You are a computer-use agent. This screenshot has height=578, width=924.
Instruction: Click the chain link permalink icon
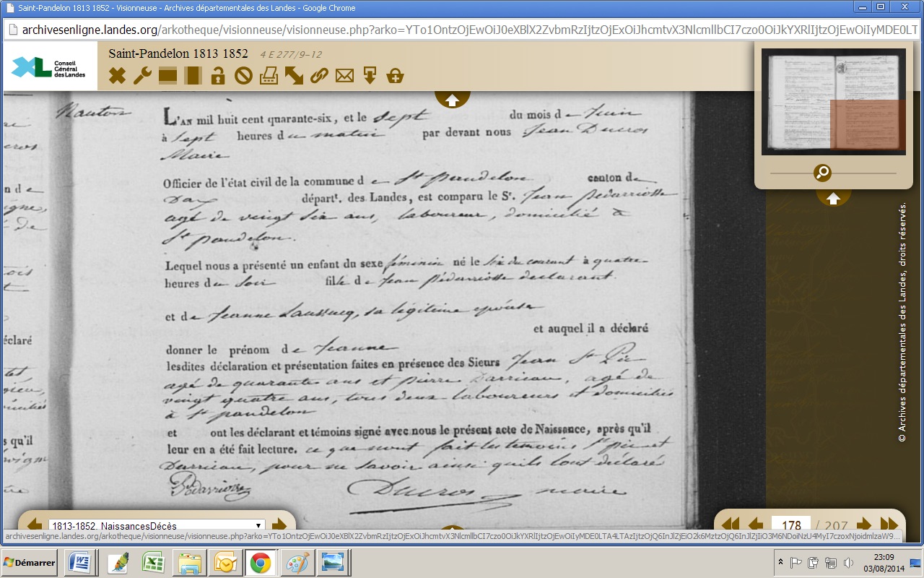pos(319,75)
